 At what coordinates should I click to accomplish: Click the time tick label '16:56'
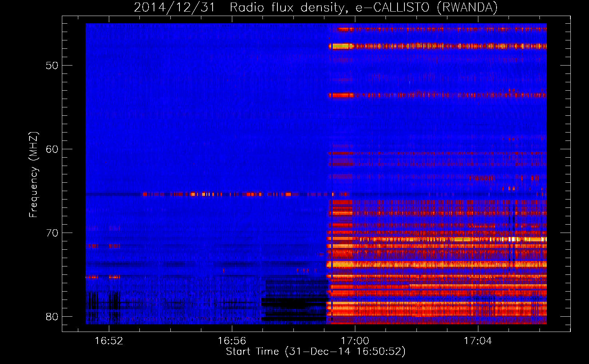click(x=232, y=341)
